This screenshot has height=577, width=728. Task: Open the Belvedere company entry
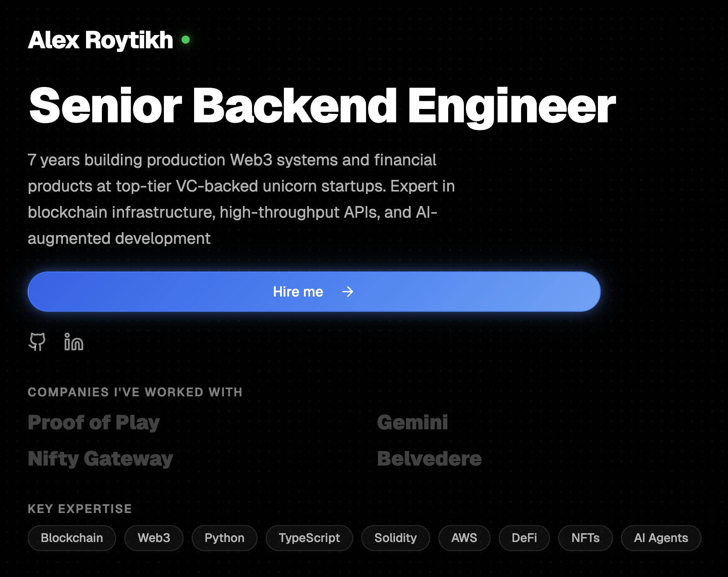(x=429, y=459)
